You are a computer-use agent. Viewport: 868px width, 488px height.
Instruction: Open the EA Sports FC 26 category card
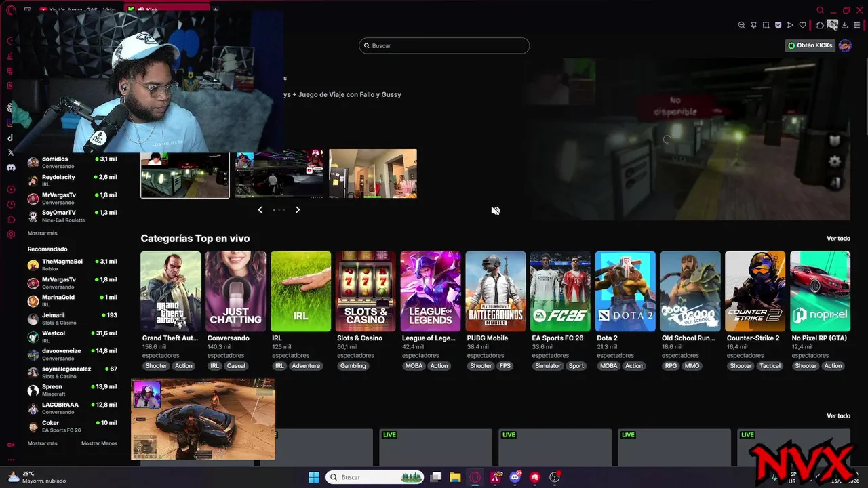(560, 291)
